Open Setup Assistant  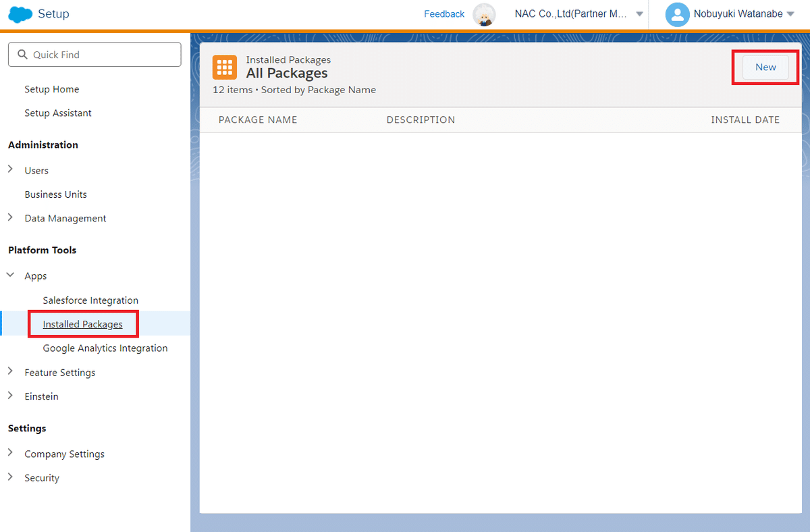[58, 113]
